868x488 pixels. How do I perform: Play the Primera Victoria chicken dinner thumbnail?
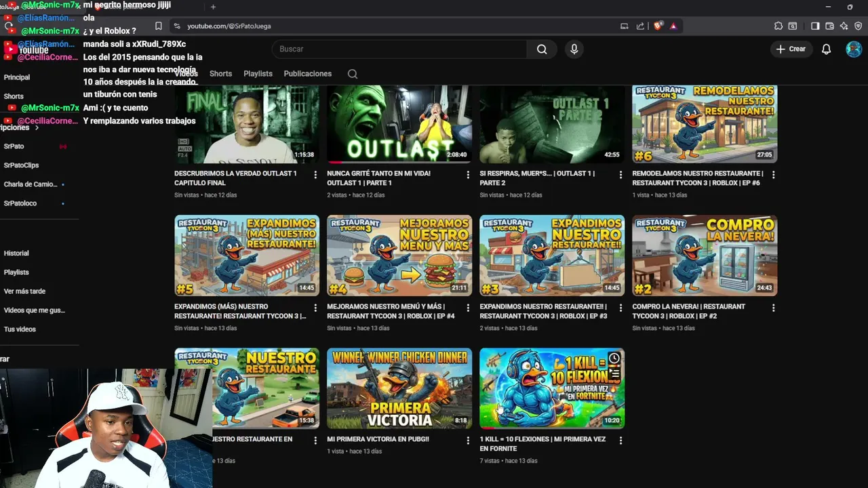click(399, 388)
